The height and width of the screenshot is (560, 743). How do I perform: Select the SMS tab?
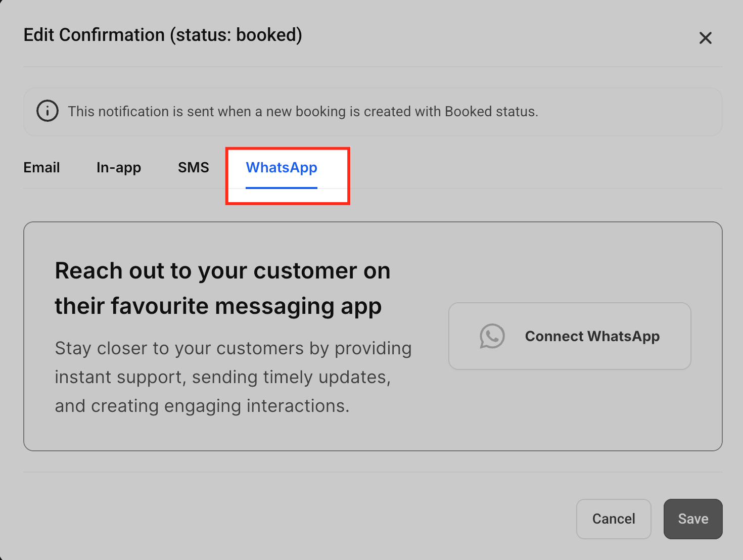[194, 167]
